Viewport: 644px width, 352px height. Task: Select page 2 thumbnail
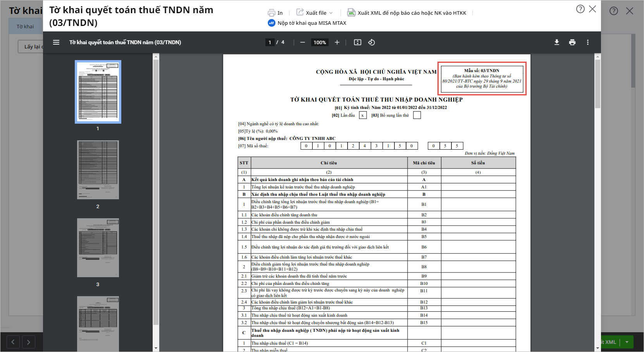coord(98,170)
